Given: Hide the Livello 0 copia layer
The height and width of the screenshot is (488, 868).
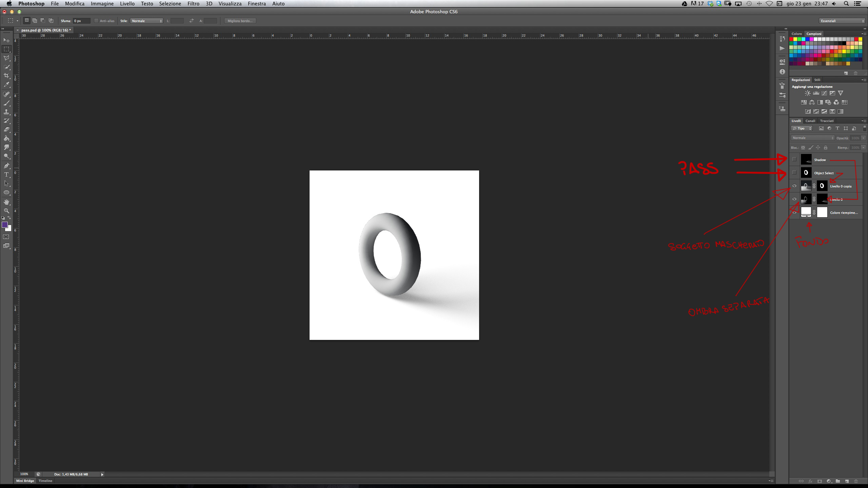Looking at the screenshot, I should click(x=794, y=186).
